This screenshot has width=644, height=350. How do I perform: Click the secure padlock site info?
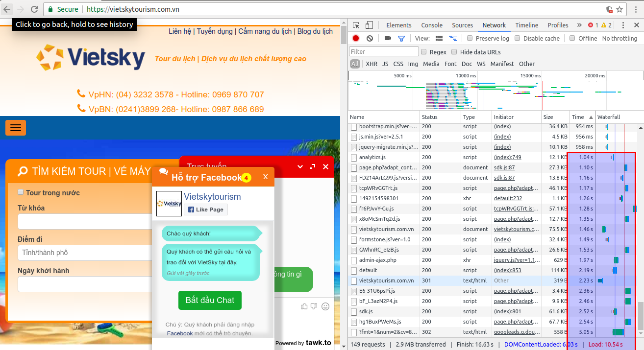(50, 9)
